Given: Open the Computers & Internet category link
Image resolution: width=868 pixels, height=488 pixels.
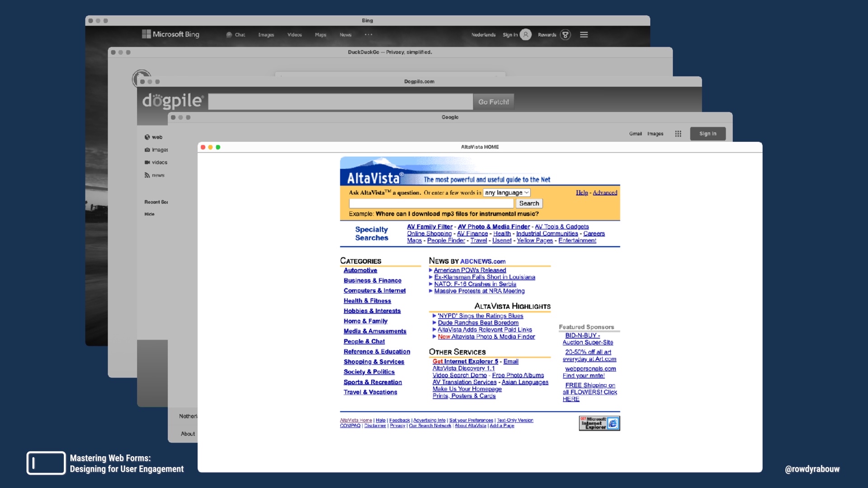Looking at the screenshot, I should (x=374, y=291).
